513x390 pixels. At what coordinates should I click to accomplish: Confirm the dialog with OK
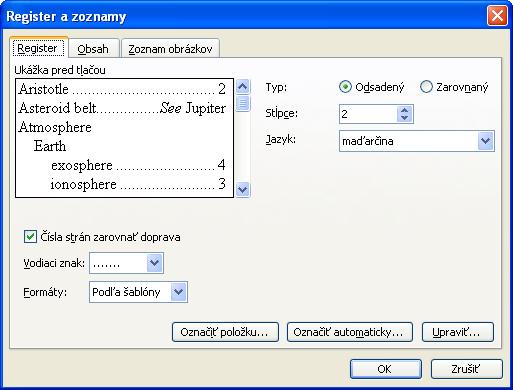pyautogui.click(x=386, y=369)
